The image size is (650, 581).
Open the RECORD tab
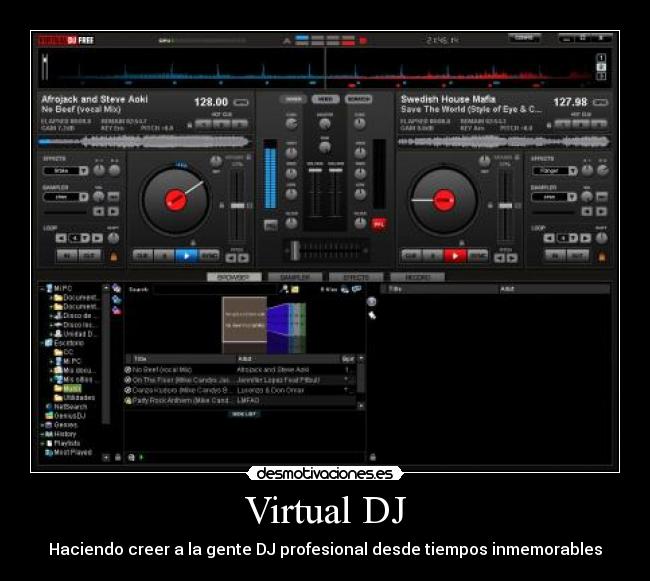click(x=417, y=277)
